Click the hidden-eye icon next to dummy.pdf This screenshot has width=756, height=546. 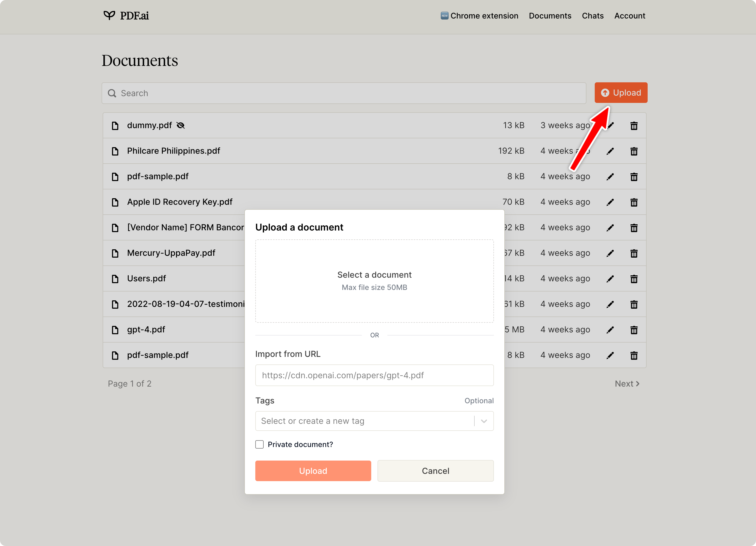181,125
